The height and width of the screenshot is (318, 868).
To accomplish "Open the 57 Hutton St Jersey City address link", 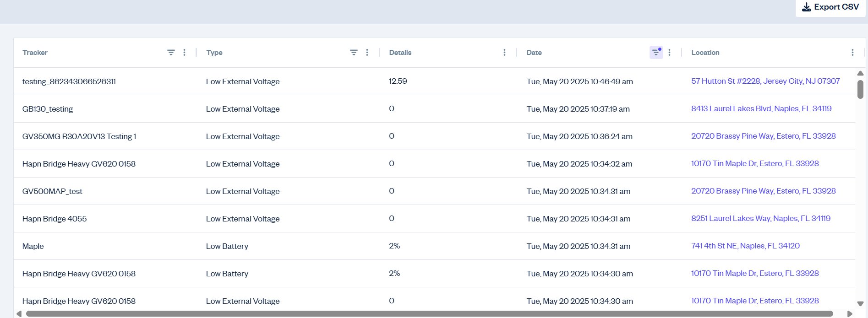I will pos(765,81).
